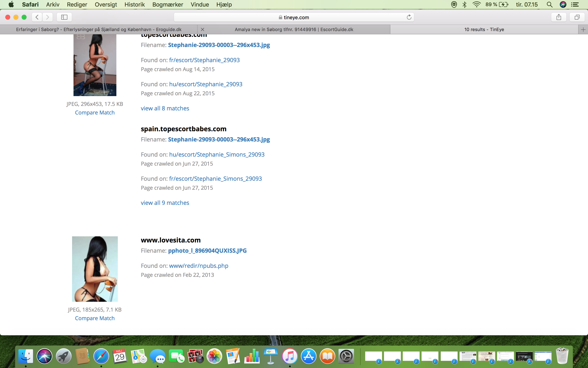Viewport: 588px width, 368px height.
Task: Click view all 9 matches
Action: (165, 202)
